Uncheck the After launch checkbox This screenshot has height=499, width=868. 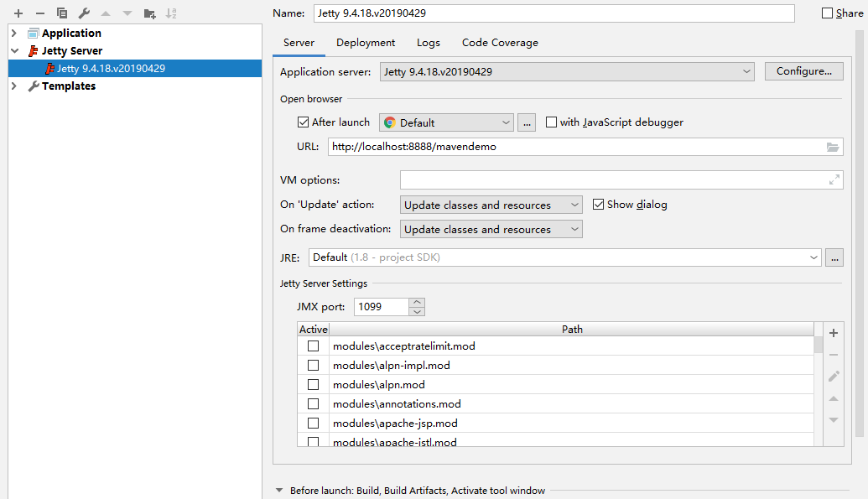304,122
